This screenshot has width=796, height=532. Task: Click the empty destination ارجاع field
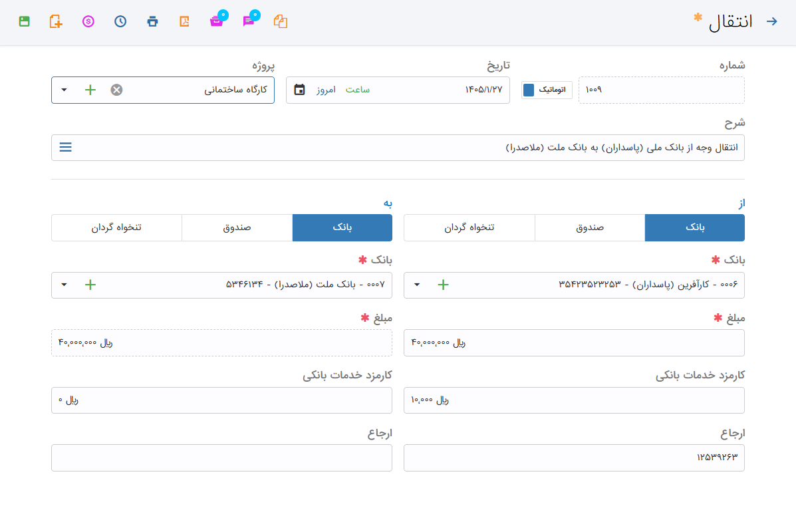point(221,458)
